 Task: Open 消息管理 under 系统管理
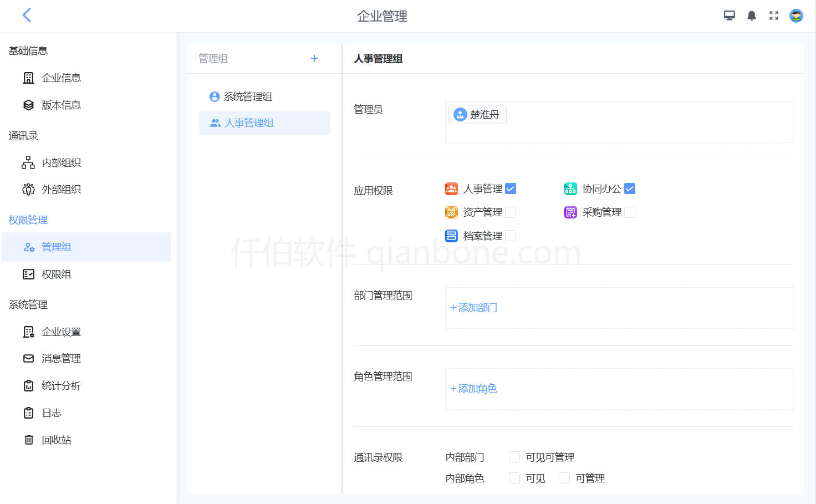click(x=62, y=358)
